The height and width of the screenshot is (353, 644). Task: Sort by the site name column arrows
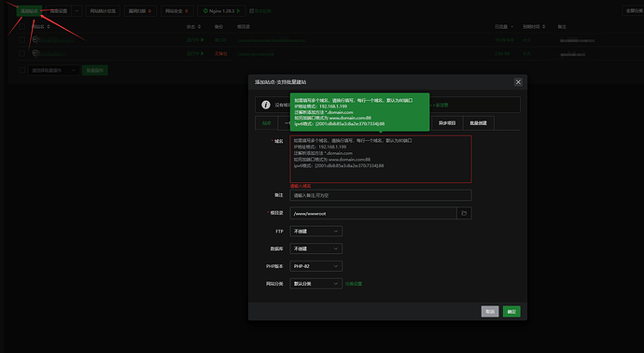[49, 27]
